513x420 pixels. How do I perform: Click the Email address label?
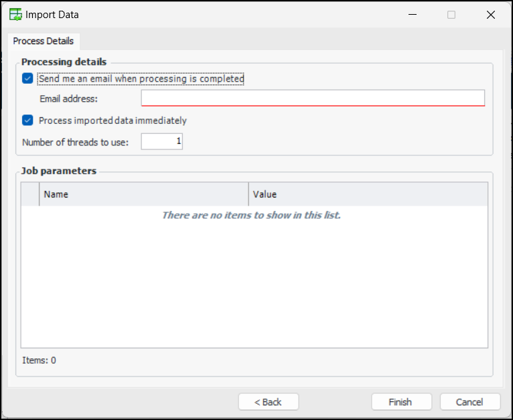(x=68, y=99)
